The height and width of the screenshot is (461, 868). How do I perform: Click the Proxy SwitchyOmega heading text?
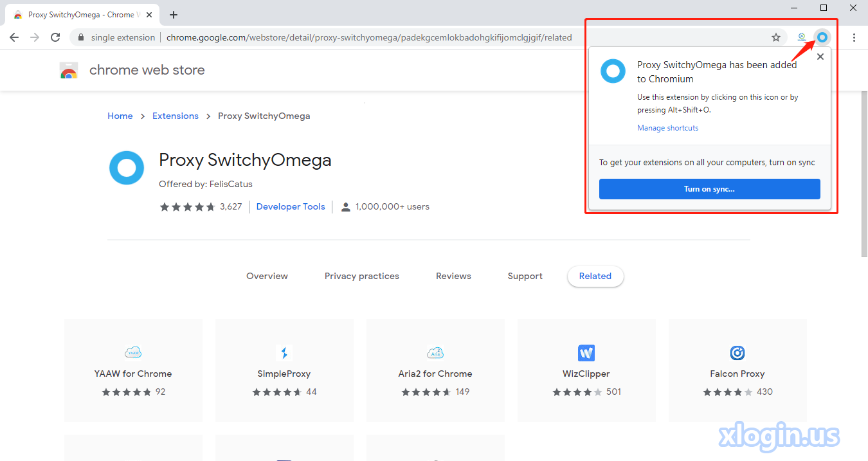245,159
